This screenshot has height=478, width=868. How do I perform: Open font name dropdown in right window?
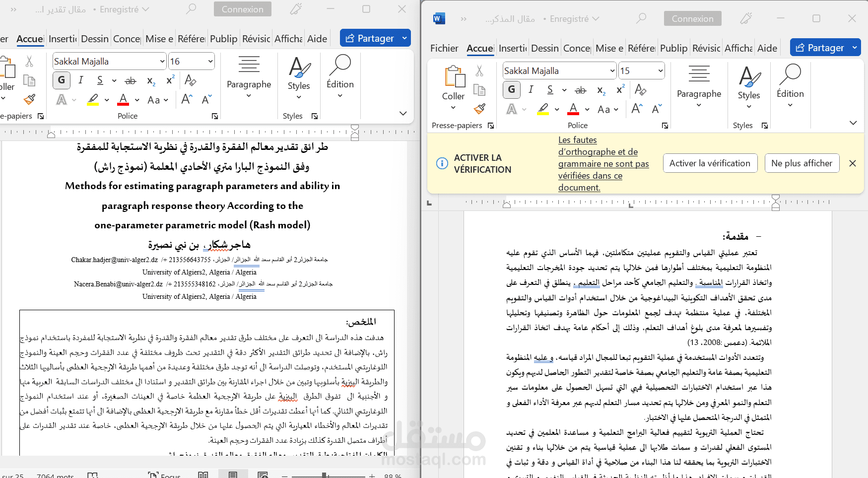click(x=612, y=70)
